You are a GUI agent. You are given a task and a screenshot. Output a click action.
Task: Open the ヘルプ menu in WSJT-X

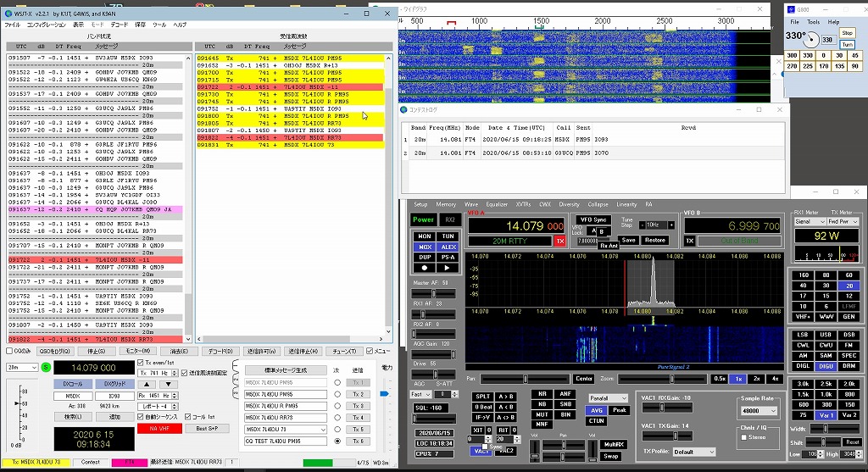(x=180, y=25)
